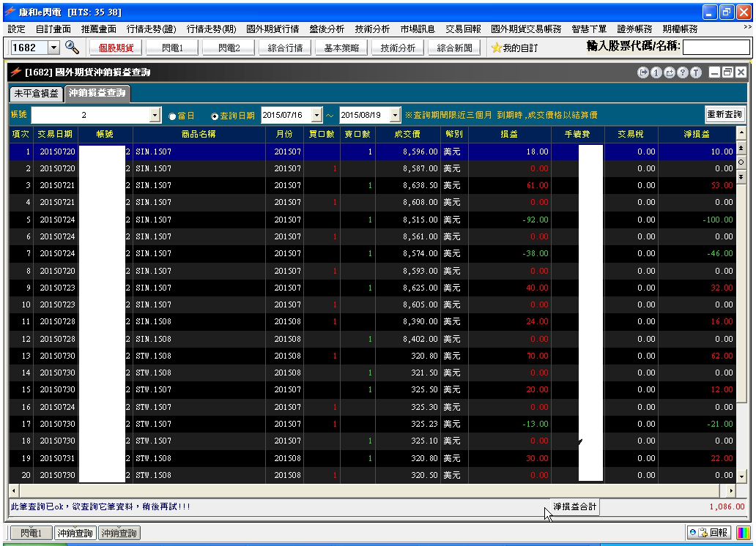
Task: Click the horizontal scrollbar left arrow
Action: 14,491
